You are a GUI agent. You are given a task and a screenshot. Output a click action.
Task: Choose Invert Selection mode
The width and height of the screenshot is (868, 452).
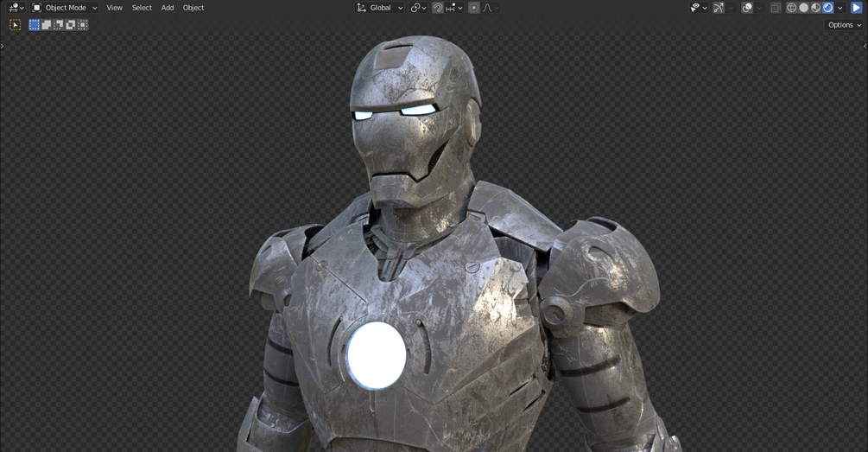pyautogui.click(x=70, y=25)
